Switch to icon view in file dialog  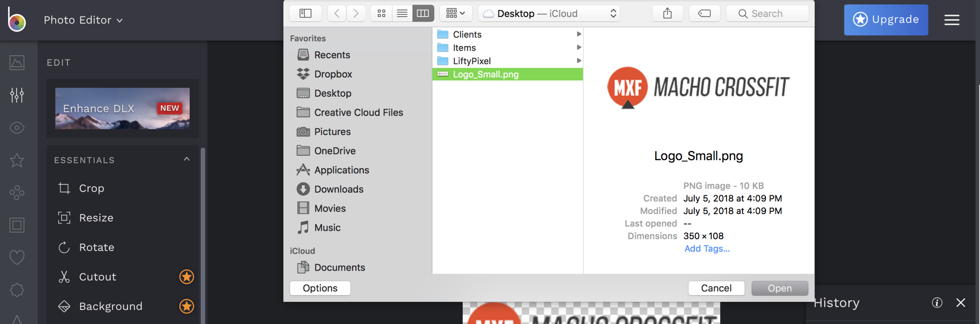(381, 13)
